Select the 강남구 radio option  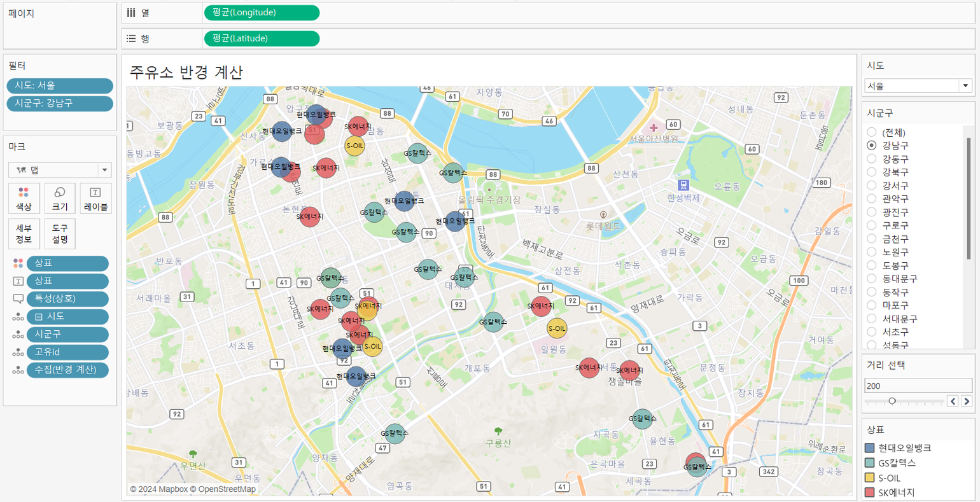click(872, 146)
